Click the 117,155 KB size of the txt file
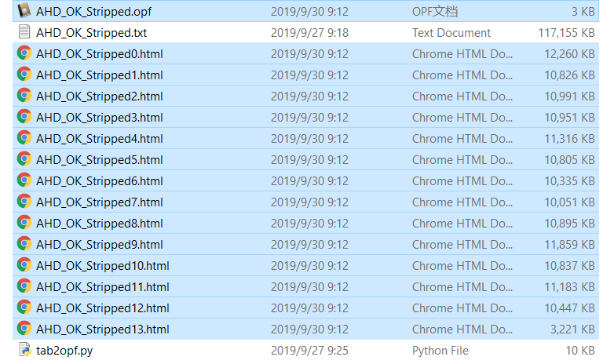 point(566,33)
